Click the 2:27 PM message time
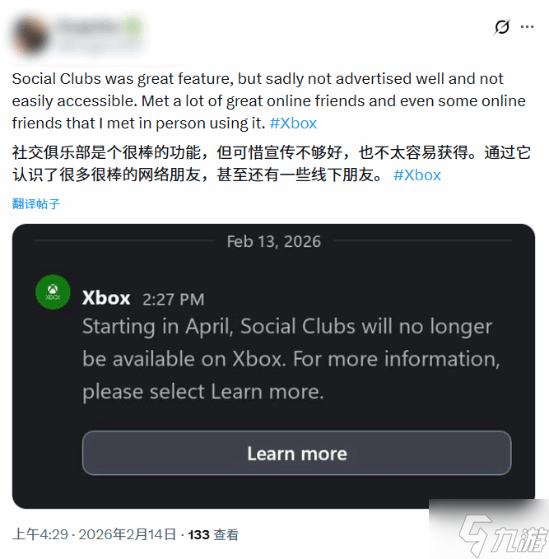 click(173, 299)
